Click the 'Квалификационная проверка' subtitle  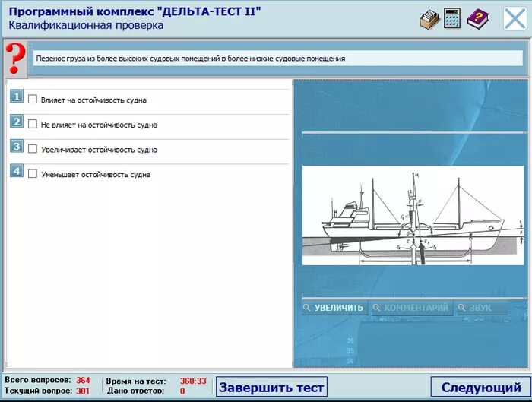tap(86, 25)
